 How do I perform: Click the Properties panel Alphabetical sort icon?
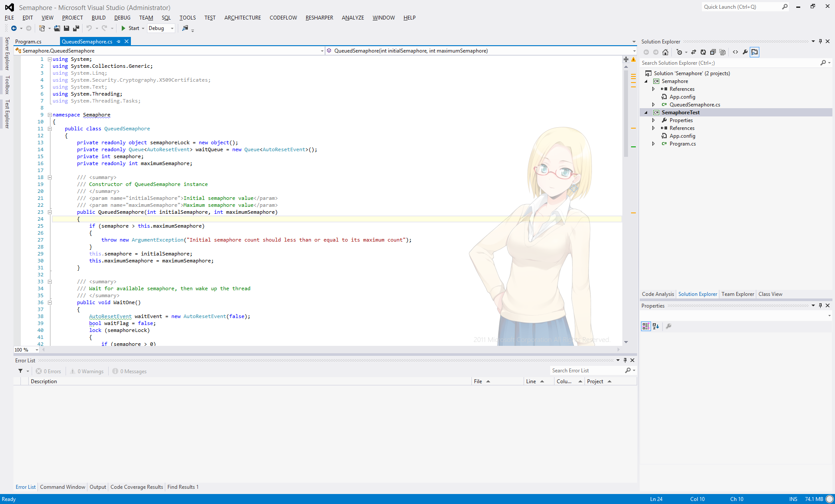(x=656, y=326)
